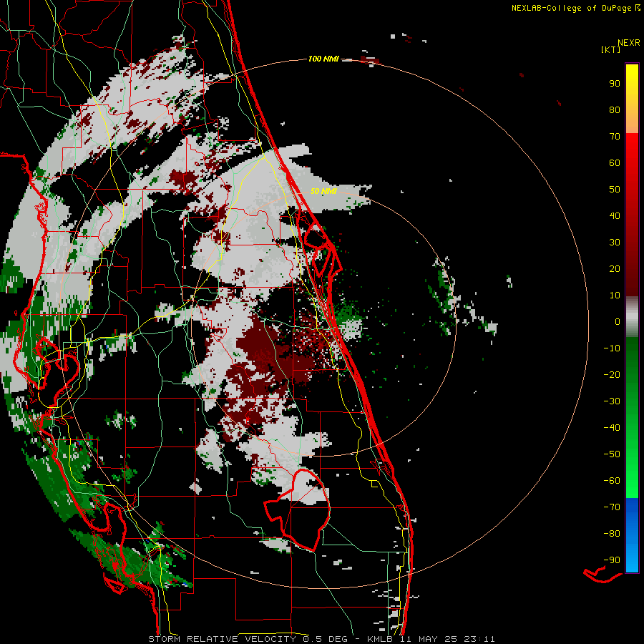This screenshot has height=644, width=644.
Task: Click the 50 value on velocity scale
Action: (615, 190)
